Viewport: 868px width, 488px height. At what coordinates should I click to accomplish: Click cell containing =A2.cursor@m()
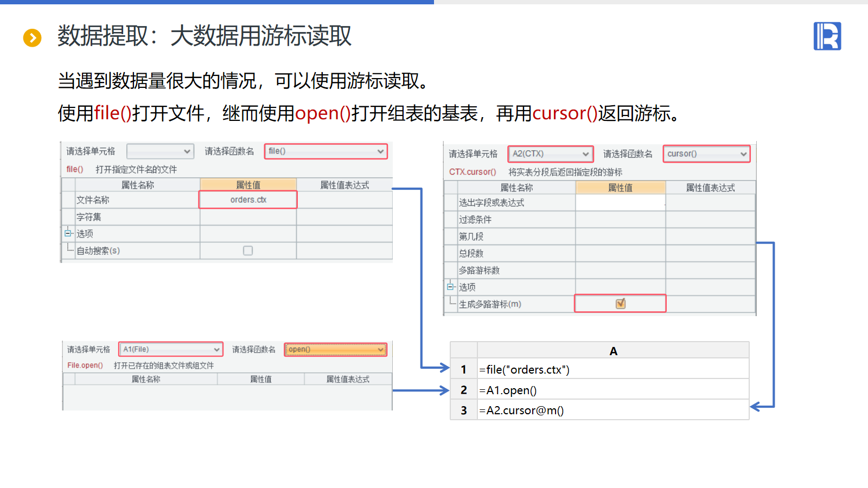pyautogui.click(x=613, y=410)
